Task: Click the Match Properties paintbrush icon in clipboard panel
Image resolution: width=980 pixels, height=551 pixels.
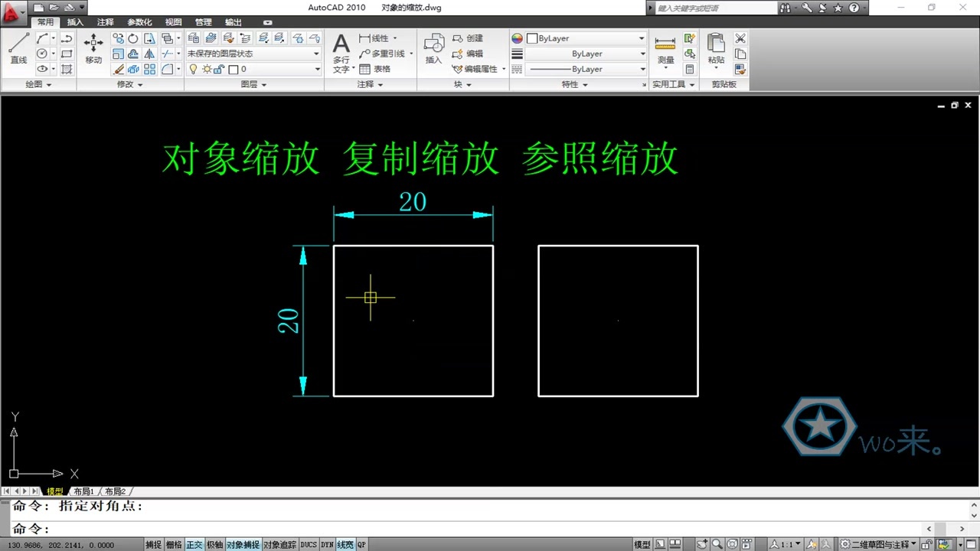Action: [740, 69]
